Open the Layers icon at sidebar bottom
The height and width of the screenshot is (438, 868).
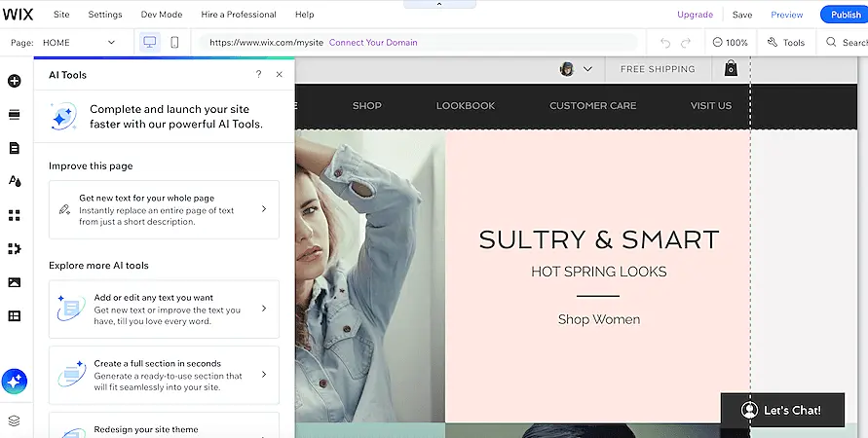click(x=15, y=420)
